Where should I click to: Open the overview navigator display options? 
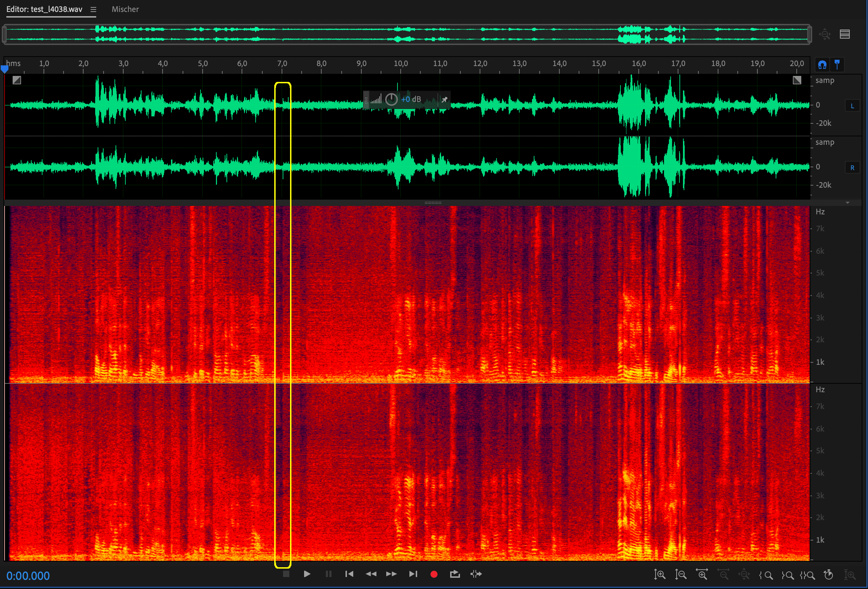point(844,34)
